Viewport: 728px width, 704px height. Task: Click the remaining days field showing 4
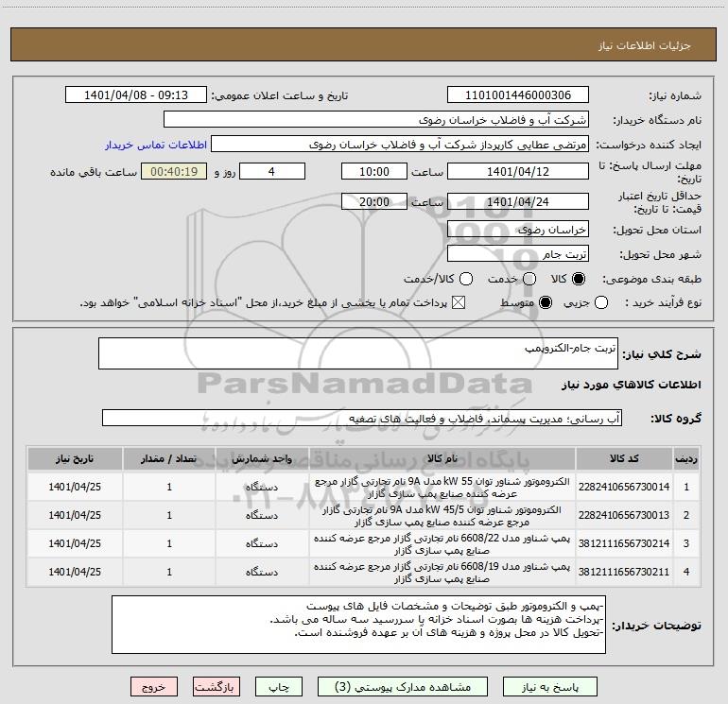(272, 171)
